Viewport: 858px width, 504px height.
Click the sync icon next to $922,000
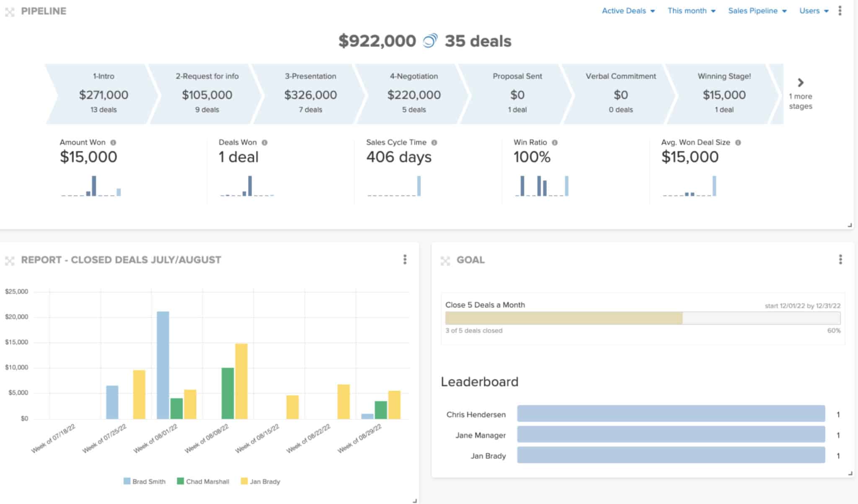point(429,41)
